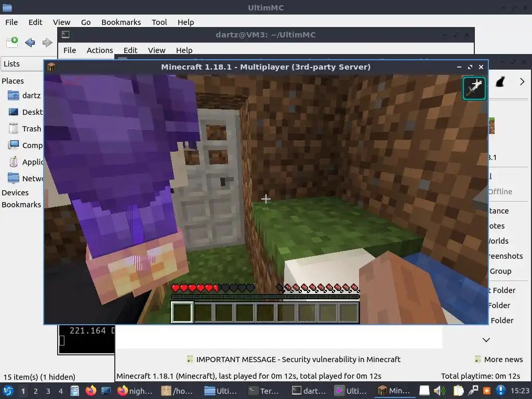Viewport: 532px width, 399px height.
Task: Click the Minecraft window crafting-table title icon
Action: (51, 67)
